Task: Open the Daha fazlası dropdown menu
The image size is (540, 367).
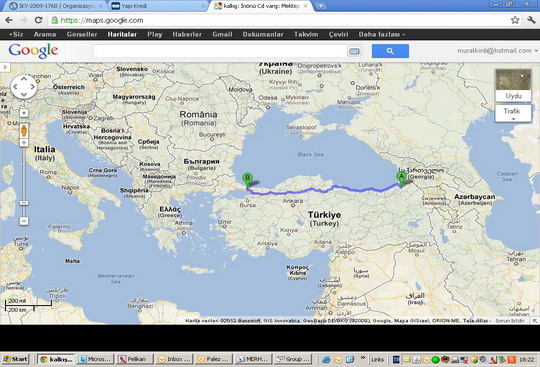Action: click(382, 34)
